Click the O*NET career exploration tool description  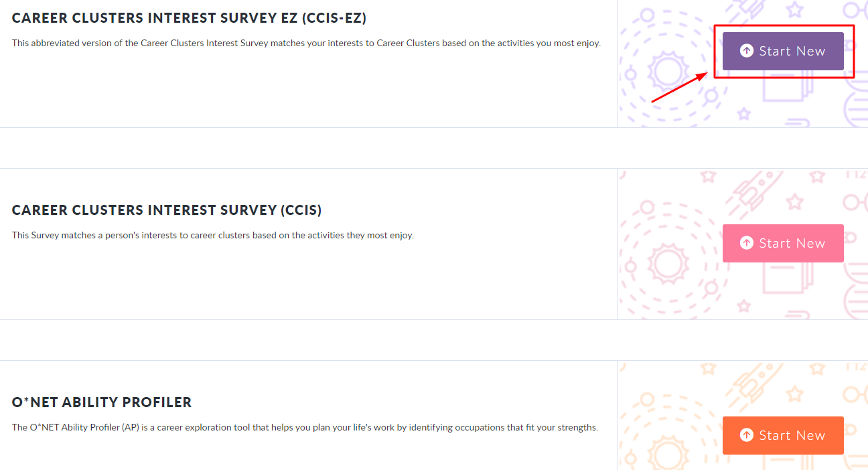(x=305, y=427)
